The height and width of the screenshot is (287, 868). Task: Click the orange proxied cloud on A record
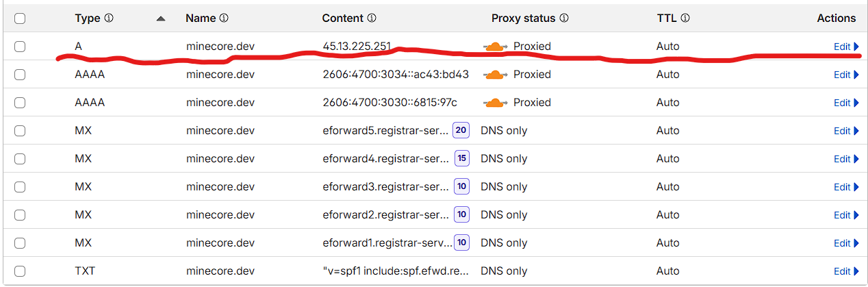tap(495, 47)
